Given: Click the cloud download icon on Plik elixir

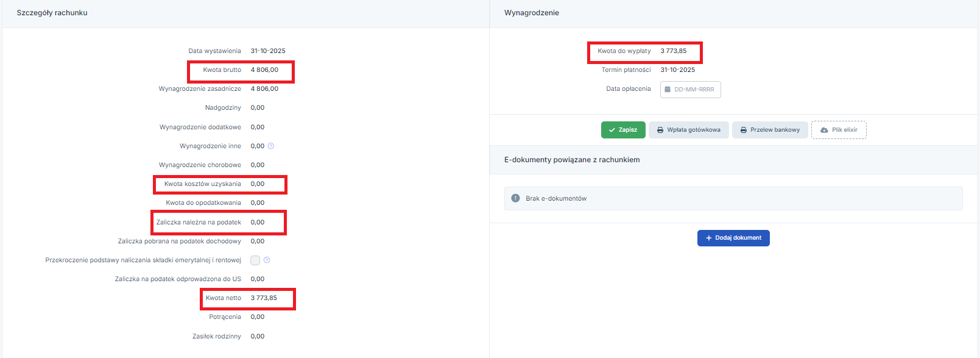Looking at the screenshot, I should coord(824,130).
